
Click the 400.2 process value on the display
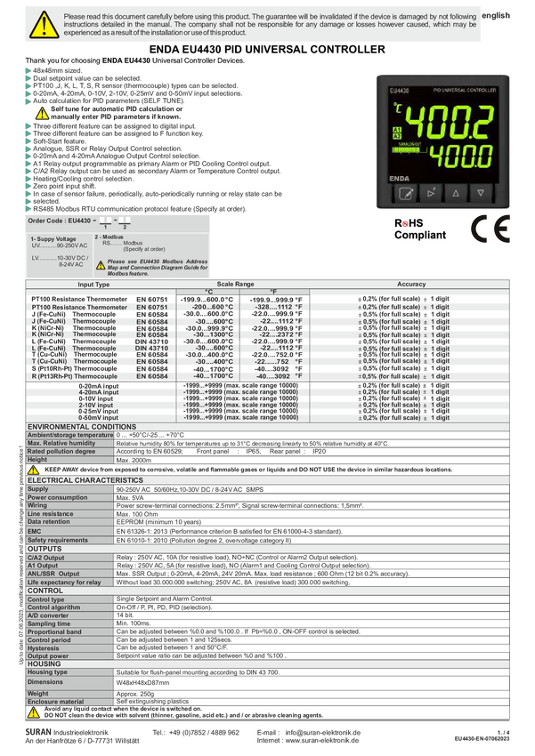pyautogui.click(x=450, y=121)
